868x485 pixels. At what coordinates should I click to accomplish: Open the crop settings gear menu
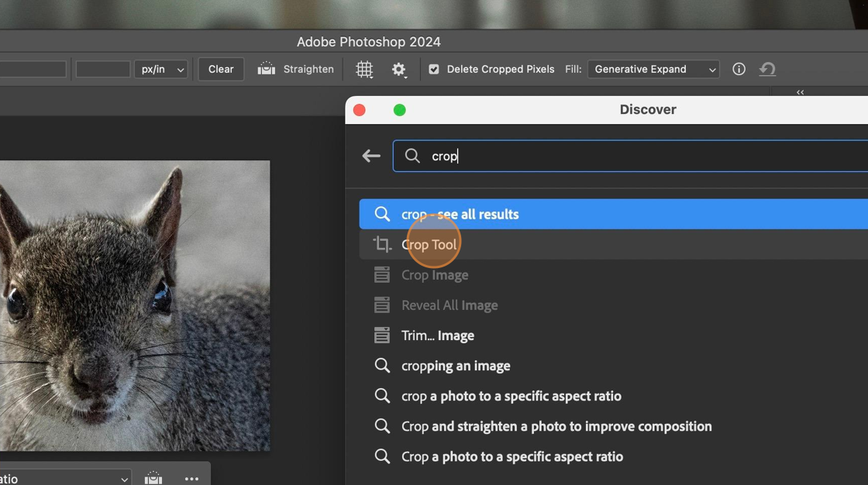tap(399, 69)
